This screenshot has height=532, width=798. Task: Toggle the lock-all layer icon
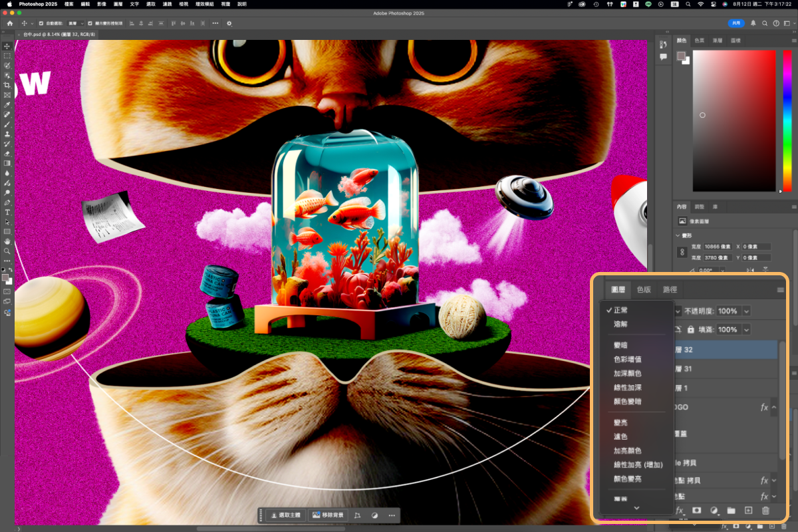691,329
